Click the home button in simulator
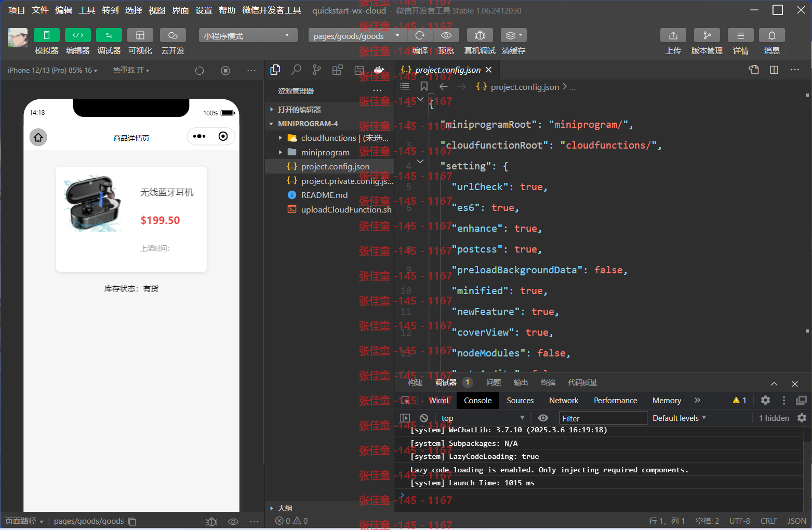 coord(38,137)
